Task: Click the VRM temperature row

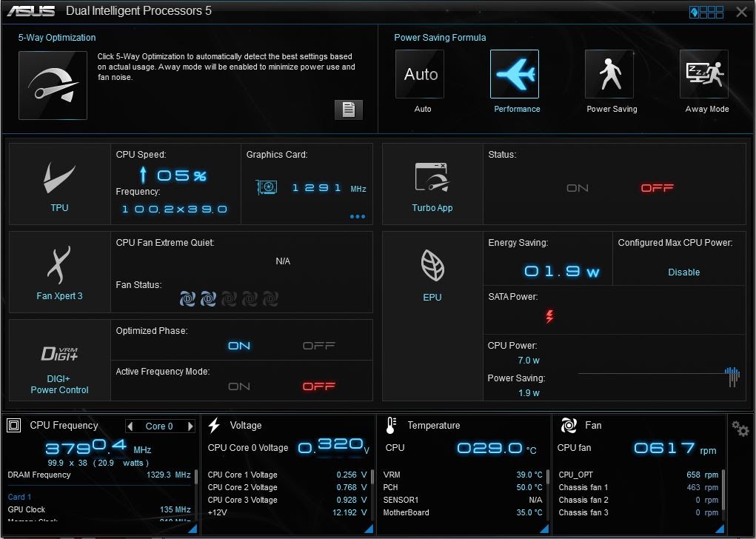Action: [463, 475]
